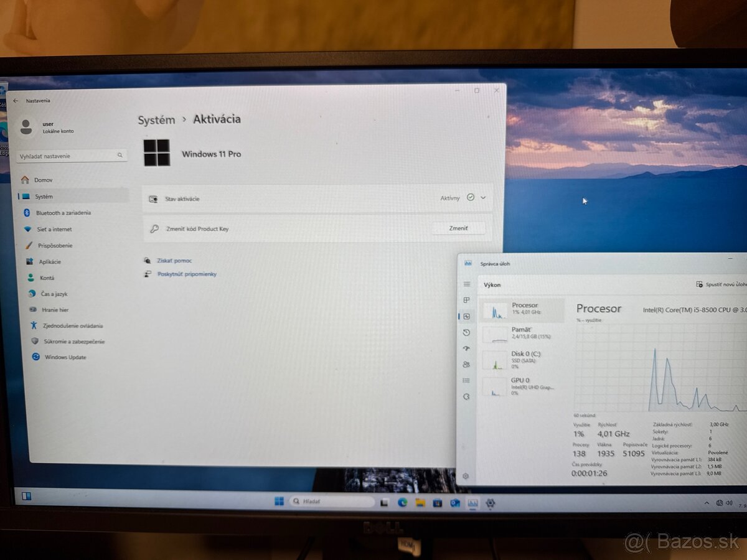Open the Získať pomoc link
The image size is (747, 560).
click(x=175, y=260)
